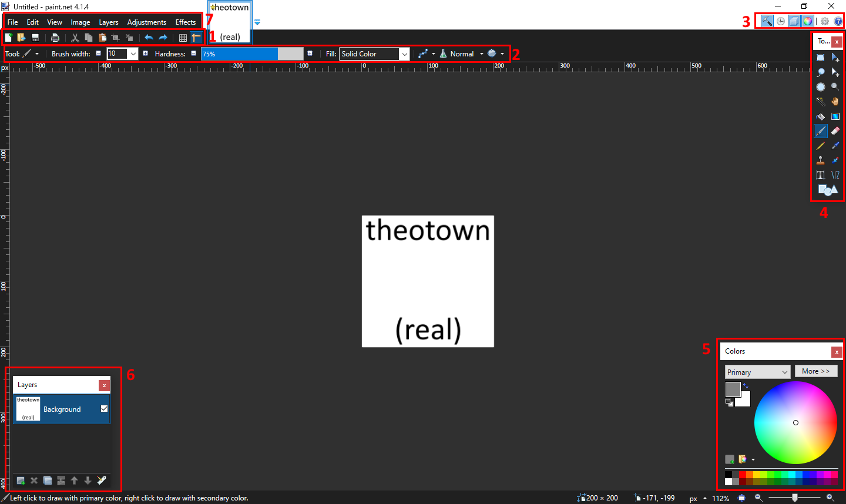Viewport: 846px width, 504px height.
Task: Click the Undo arrow
Action: (149, 38)
